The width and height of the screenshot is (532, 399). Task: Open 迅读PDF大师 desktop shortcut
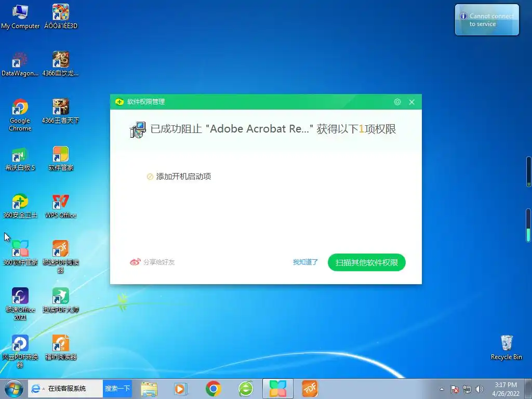coord(61,301)
